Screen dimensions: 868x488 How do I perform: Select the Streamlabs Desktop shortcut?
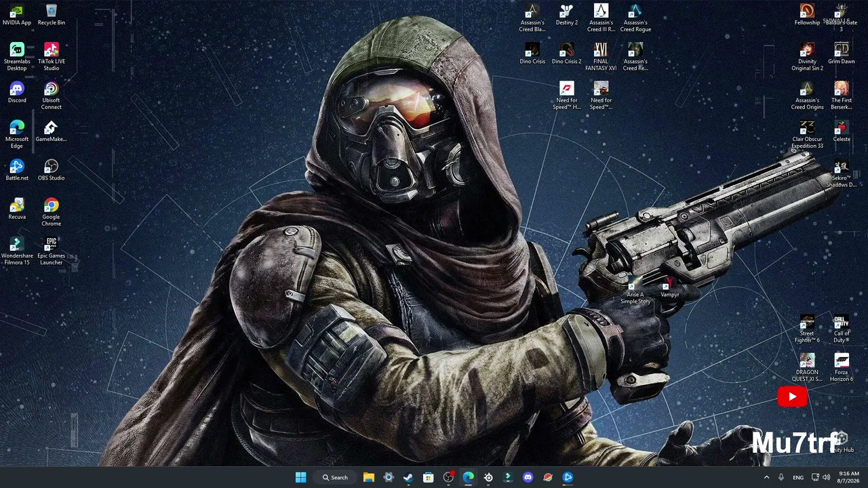point(17,57)
